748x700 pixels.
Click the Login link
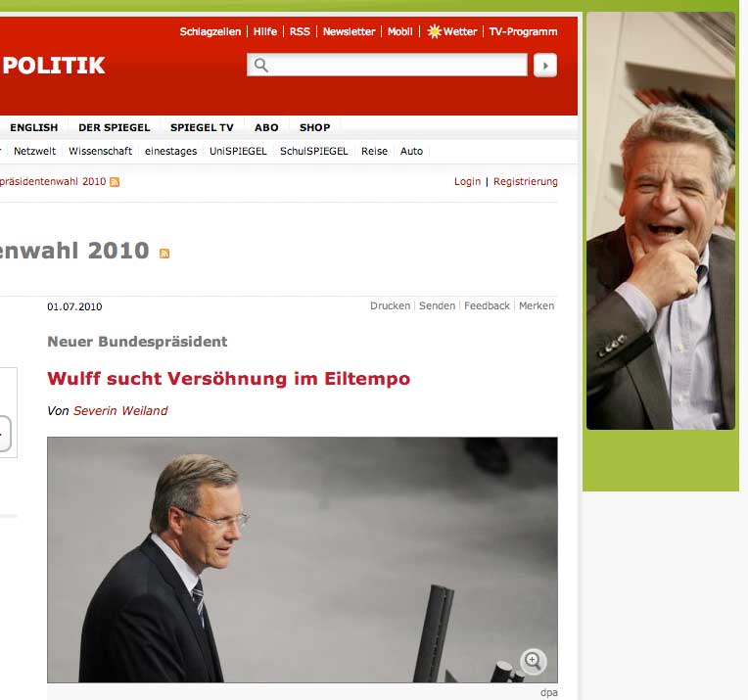click(x=468, y=181)
